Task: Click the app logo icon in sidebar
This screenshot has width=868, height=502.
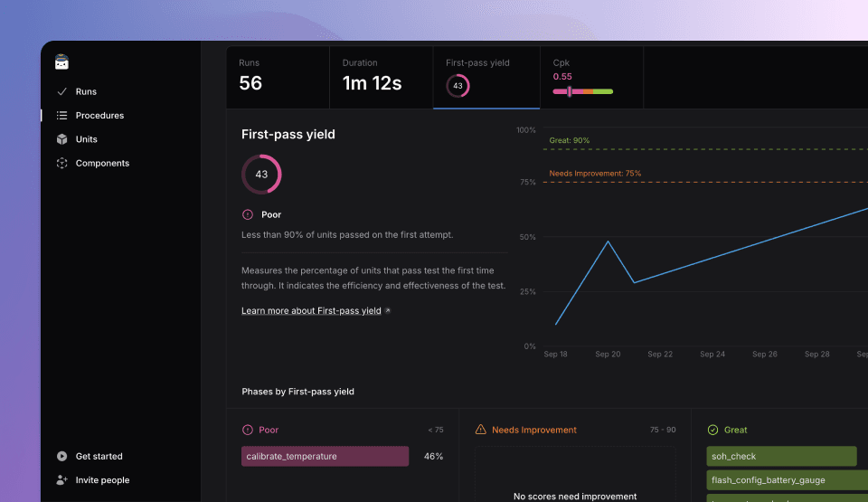Action: point(61,62)
